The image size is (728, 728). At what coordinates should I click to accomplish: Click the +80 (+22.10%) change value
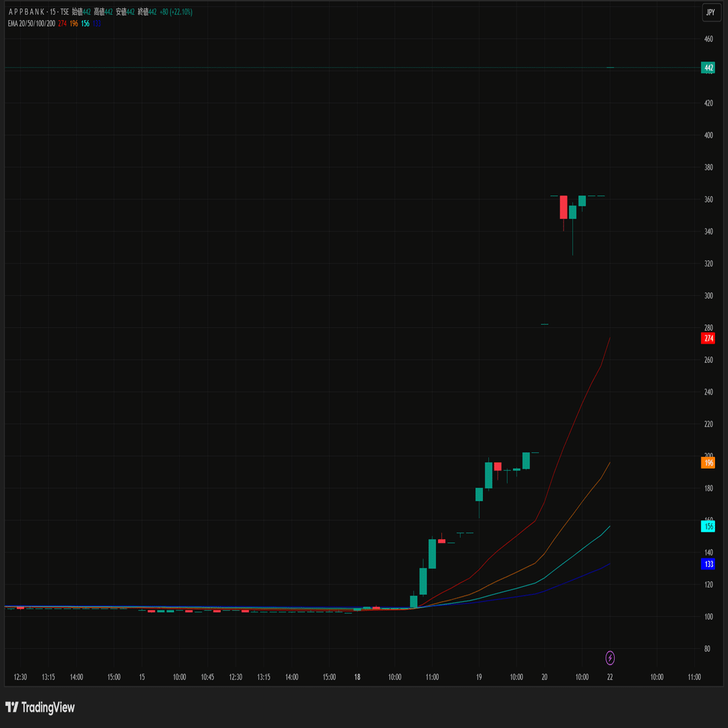(x=176, y=12)
